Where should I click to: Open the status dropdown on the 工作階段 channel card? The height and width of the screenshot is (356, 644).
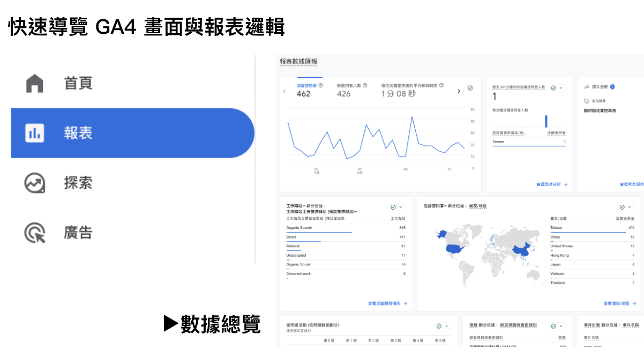[x=397, y=207]
